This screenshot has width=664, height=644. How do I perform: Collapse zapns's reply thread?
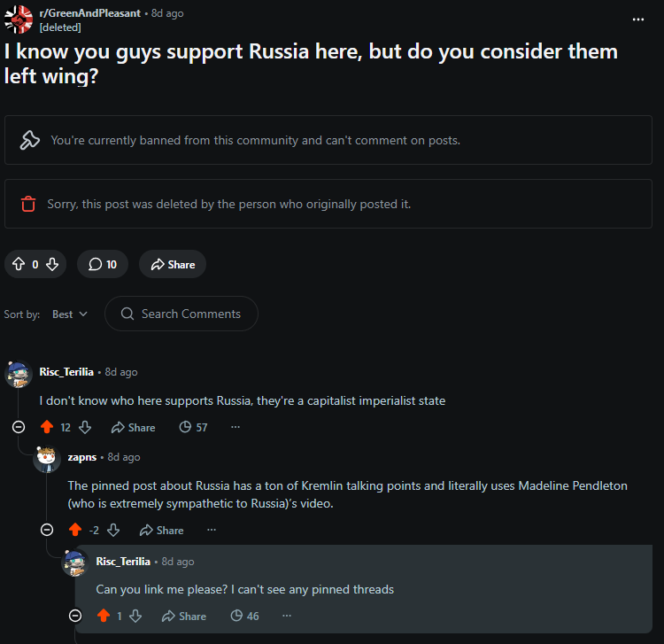click(47, 530)
